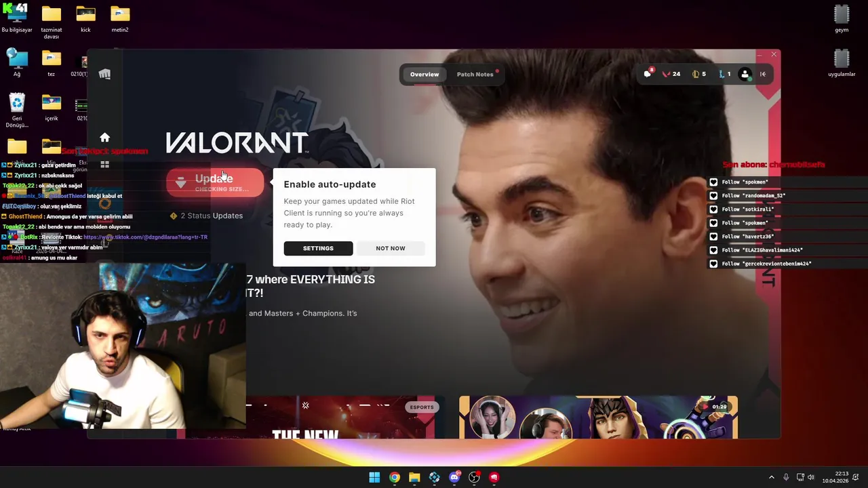Select the Geri Dönüşüm recycle bin
Image resolution: width=868 pixels, height=488 pixels.
17,110
